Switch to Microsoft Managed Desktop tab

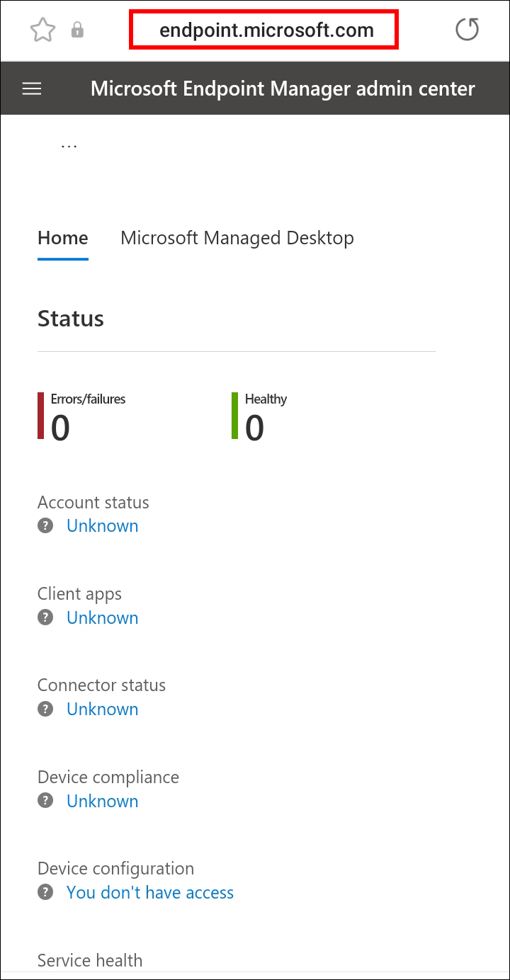237,238
